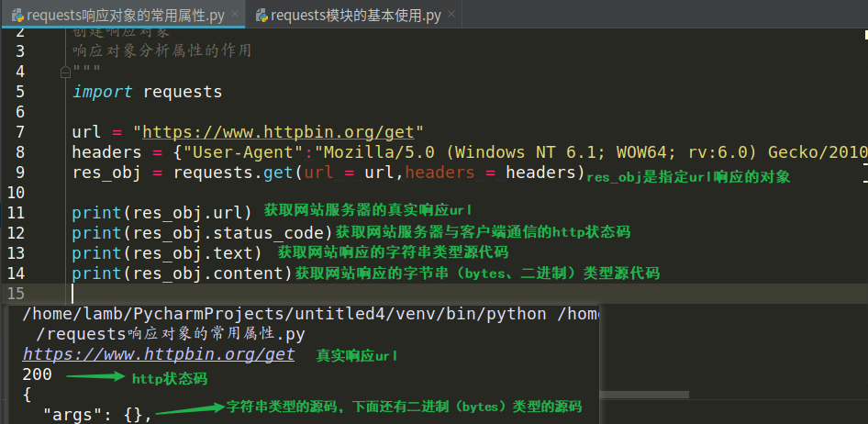Click Python file icon on requests模块的基本使用.py tab
Screen dimensions: 868x424
click(262, 16)
